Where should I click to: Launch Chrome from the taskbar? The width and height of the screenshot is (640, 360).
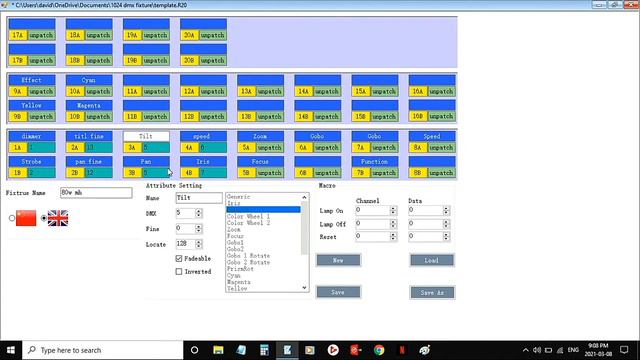pos(379,350)
